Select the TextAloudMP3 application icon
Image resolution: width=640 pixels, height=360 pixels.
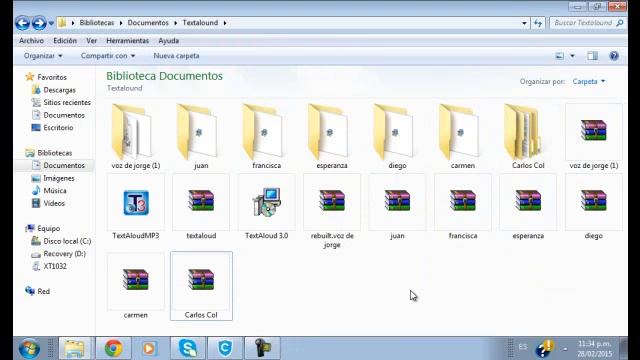tap(136, 202)
